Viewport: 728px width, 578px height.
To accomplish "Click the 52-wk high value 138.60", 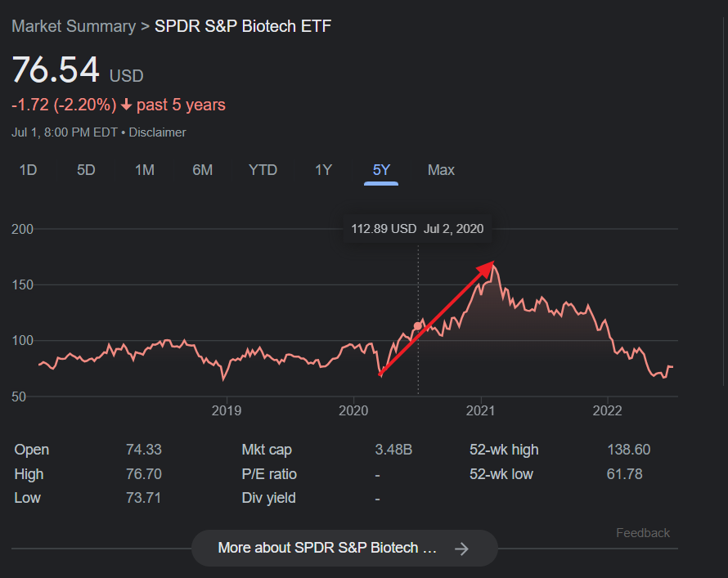I will [629, 450].
